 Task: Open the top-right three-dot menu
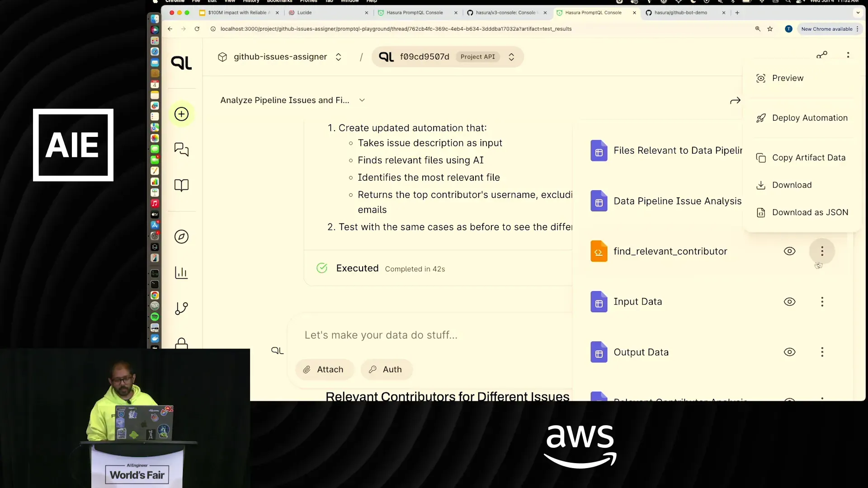pos(848,55)
